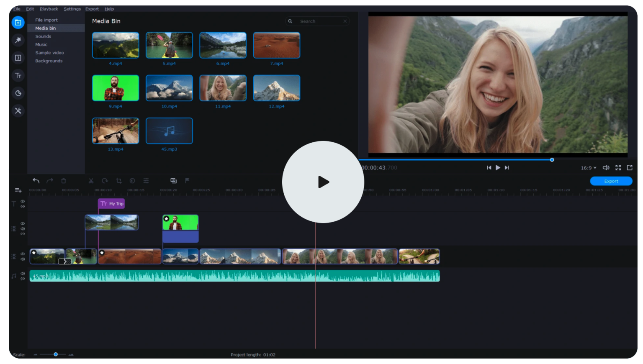Open the Transitions panel in left sidebar
The width and height of the screenshot is (643, 364).
pos(18,58)
